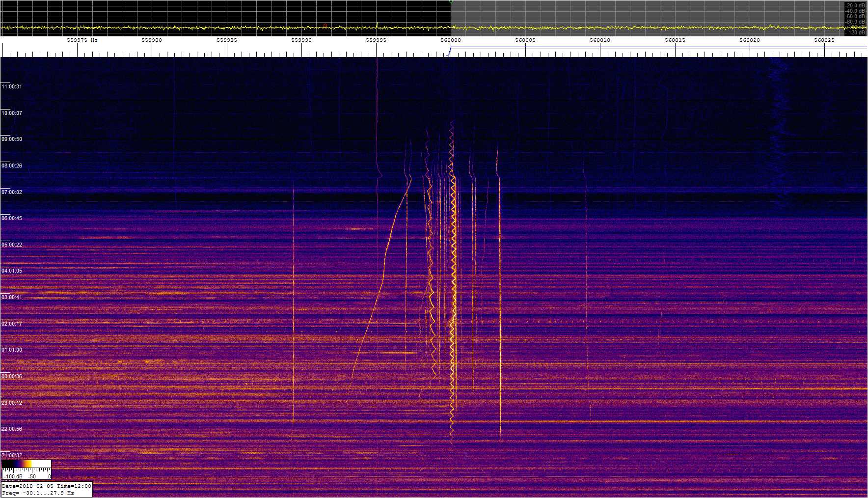Click the 559995 frequency scale label
The height and width of the screenshot is (498, 868).
click(x=376, y=40)
